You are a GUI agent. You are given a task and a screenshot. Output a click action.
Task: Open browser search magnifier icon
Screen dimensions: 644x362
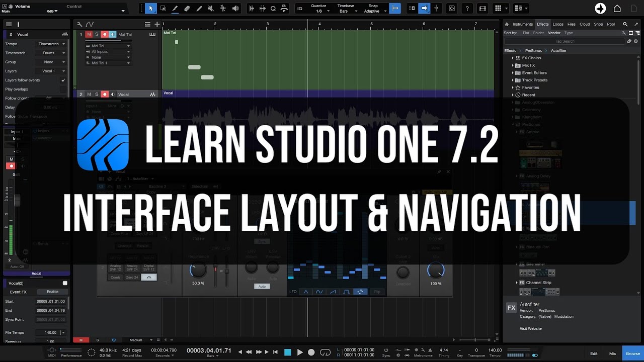[625, 24]
